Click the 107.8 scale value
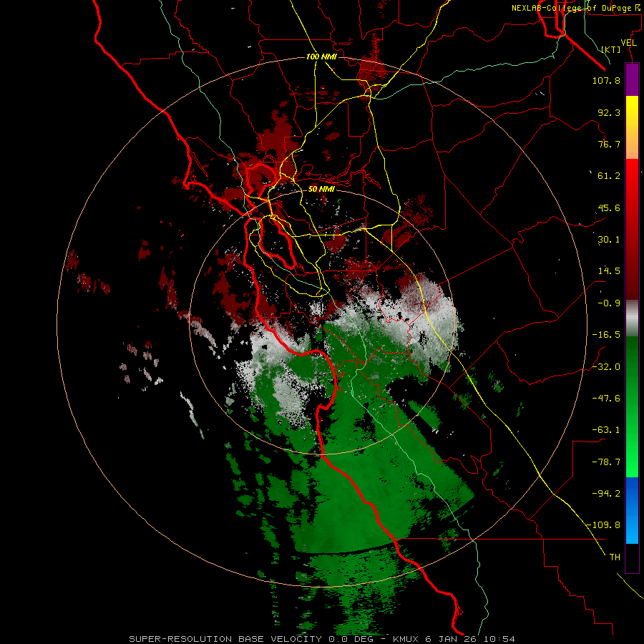Image resolution: width=644 pixels, height=644 pixels. coord(606,80)
